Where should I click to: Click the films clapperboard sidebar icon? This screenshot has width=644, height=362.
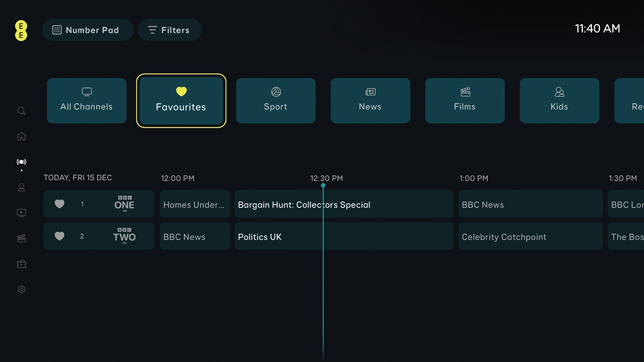[21, 238]
